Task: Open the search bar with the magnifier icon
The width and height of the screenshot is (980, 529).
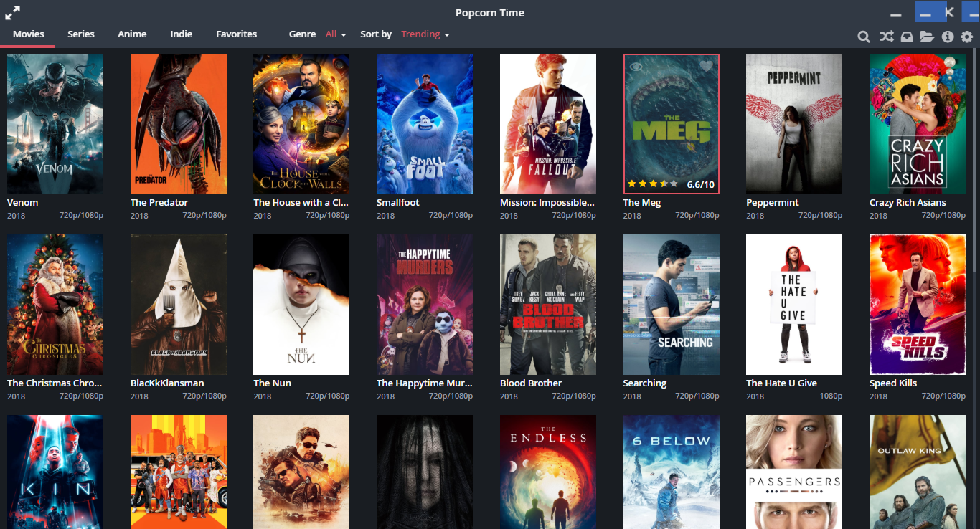Action: coord(864,36)
